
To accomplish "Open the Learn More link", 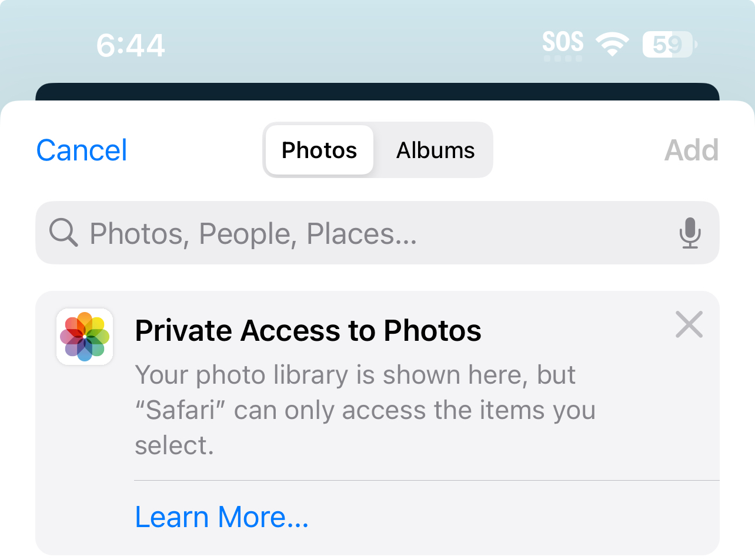I will [222, 517].
